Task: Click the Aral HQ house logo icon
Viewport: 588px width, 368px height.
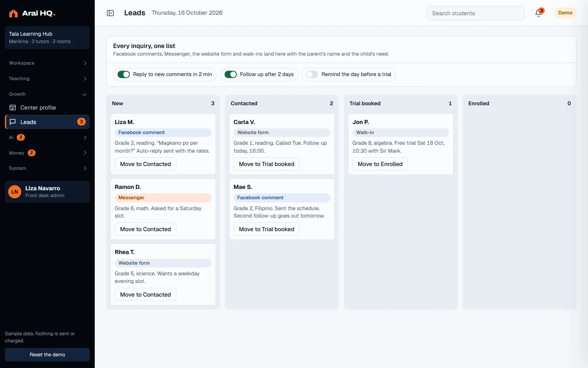Action: click(x=13, y=13)
